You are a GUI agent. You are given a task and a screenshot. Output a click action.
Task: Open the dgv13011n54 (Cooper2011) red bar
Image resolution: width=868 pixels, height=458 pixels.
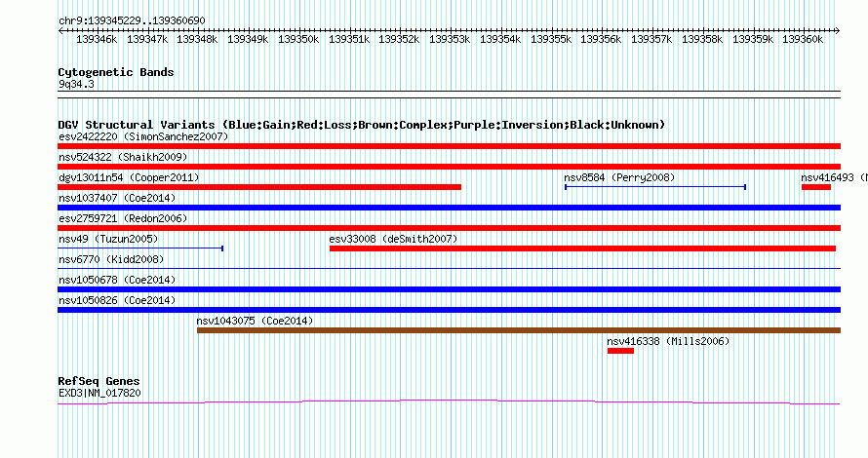click(x=259, y=187)
